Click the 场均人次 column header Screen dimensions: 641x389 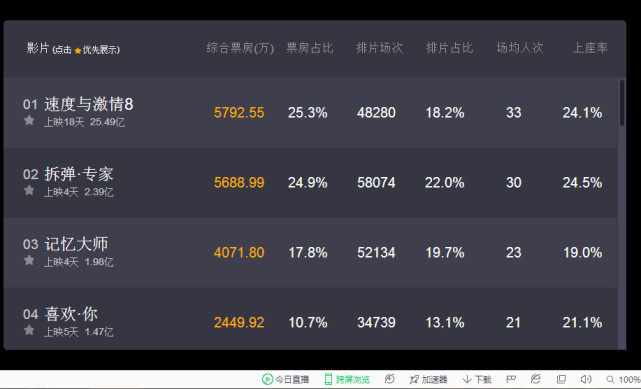(520, 48)
